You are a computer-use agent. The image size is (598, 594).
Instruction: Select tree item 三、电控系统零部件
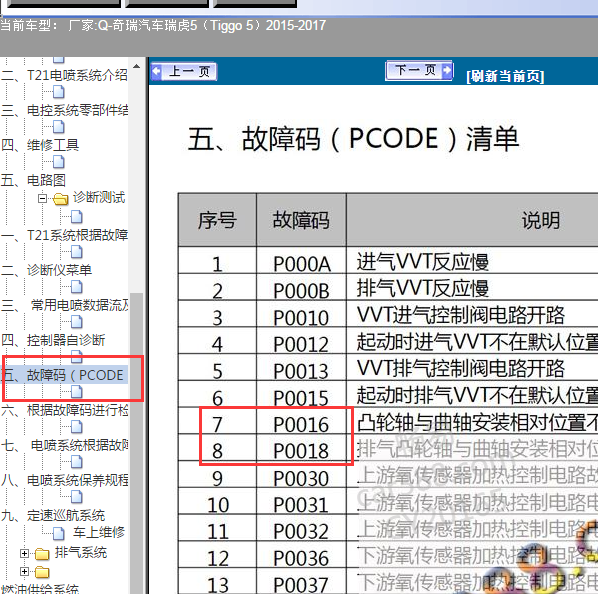point(64,110)
